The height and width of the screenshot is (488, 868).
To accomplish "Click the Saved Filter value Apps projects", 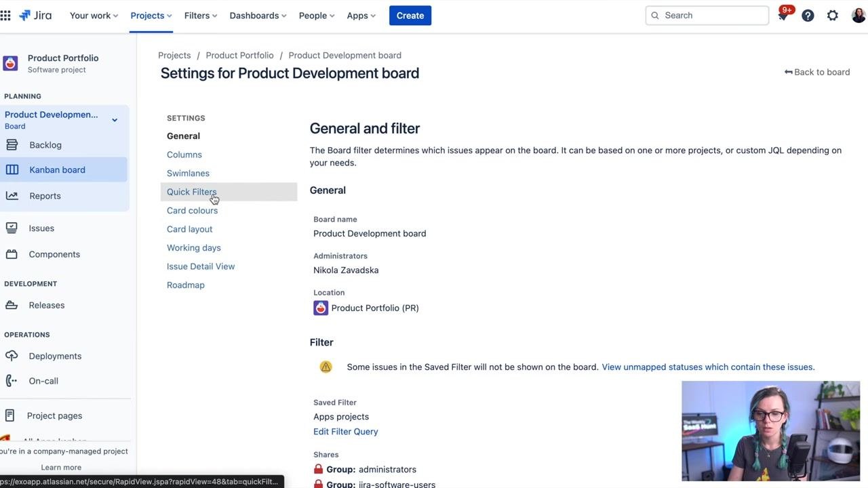I will point(341,416).
